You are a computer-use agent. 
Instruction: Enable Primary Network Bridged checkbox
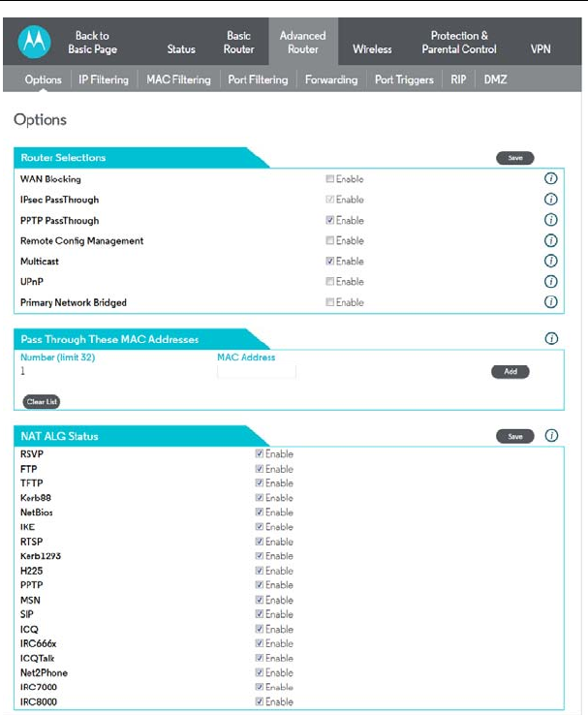[x=329, y=302]
